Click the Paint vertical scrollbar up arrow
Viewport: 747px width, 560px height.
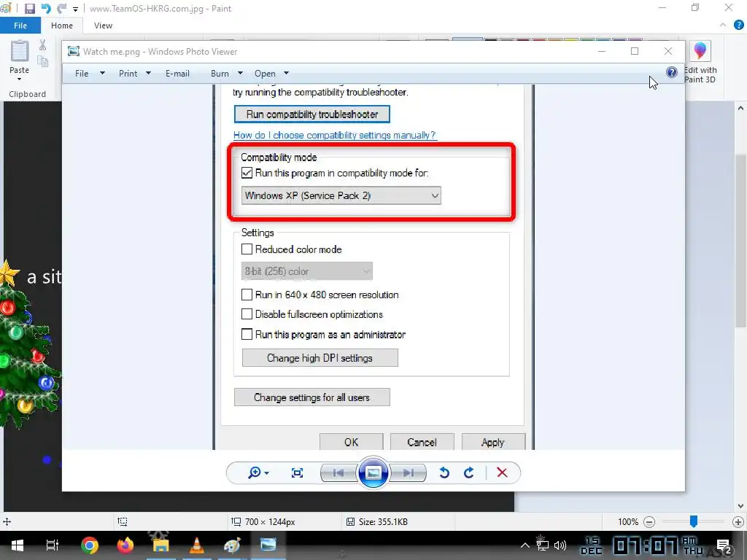740,108
